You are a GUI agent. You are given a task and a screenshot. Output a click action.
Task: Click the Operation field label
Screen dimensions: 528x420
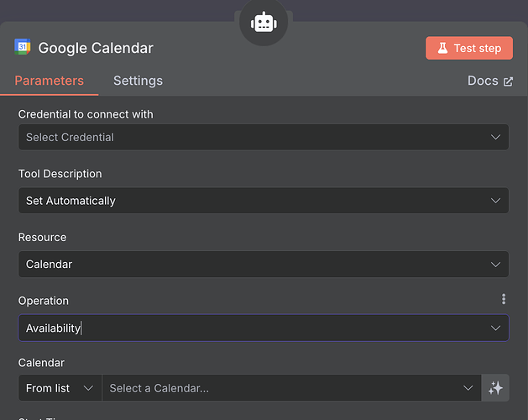tap(44, 301)
